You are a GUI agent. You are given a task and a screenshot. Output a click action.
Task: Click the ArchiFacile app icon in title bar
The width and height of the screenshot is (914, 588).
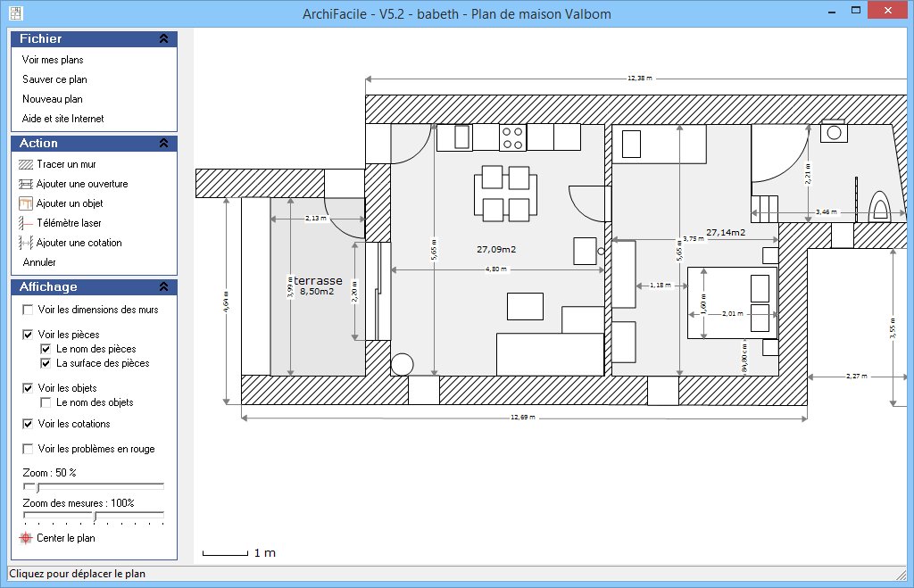[16, 12]
